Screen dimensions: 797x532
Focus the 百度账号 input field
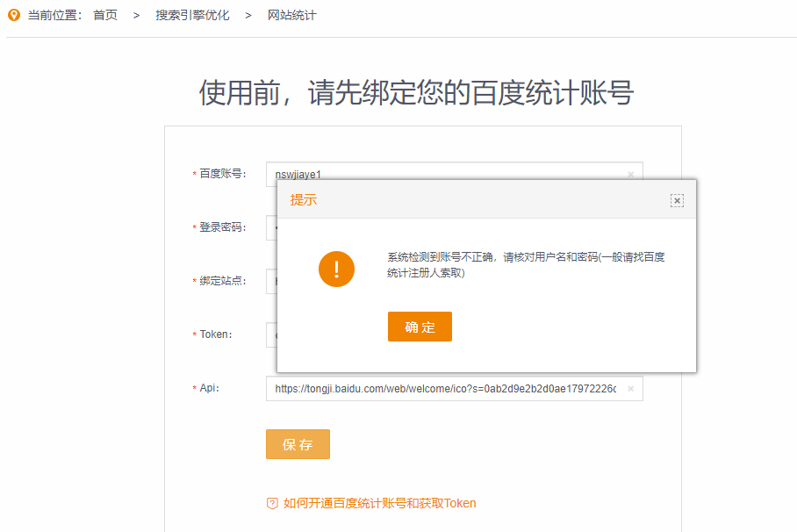tap(455, 171)
